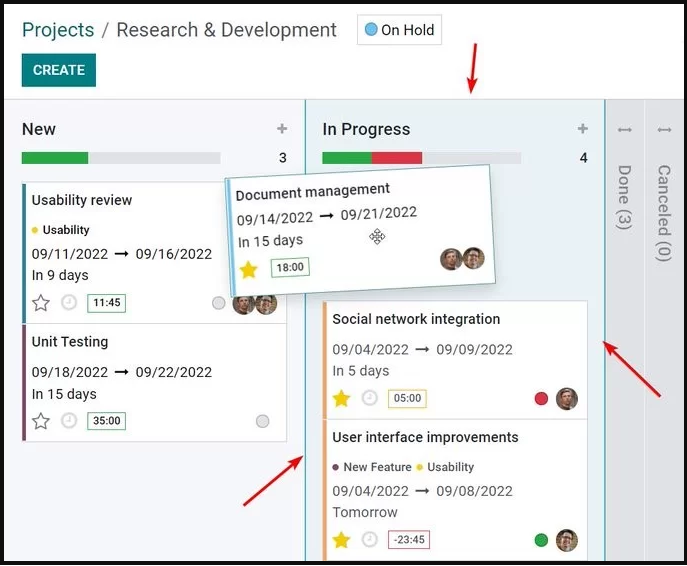Change grey kanban state of Usability review
The height and width of the screenshot is (566, 687).
point(219,303)
